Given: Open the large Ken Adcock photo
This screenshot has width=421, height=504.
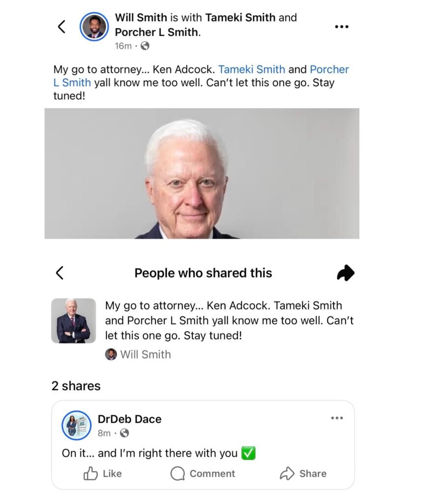Looking at the screenshot, I should (x=202, y=173).
